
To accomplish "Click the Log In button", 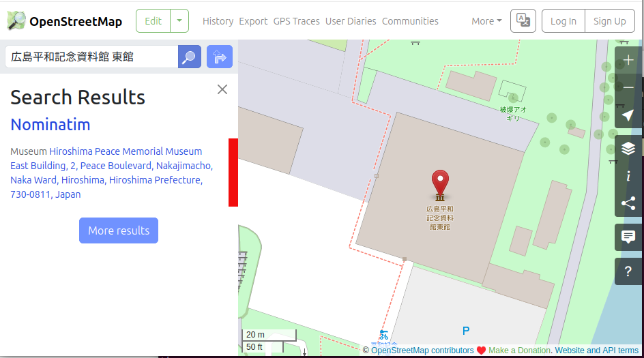I will point(563,21).
